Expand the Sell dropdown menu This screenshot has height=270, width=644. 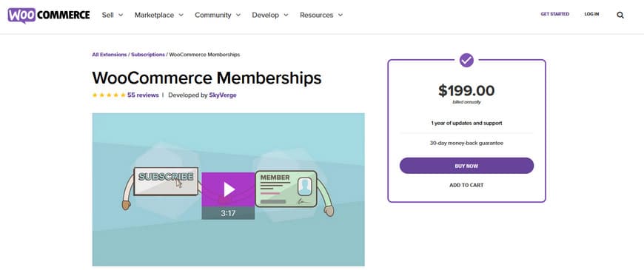pyautogui.click(x=113, y=16)
